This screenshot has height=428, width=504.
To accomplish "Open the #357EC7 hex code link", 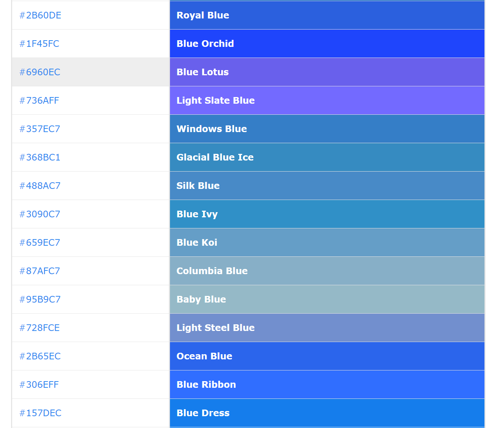I will tap(40, 129).
